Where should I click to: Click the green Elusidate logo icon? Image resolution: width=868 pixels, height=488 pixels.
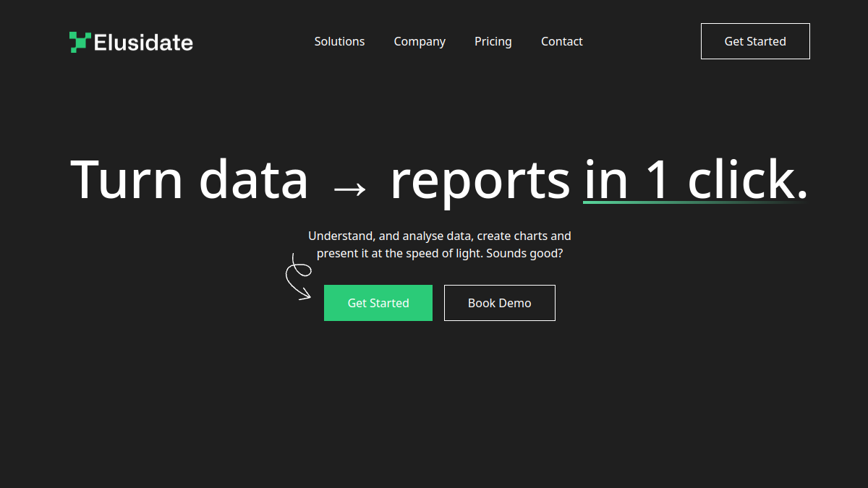(80, 42)
